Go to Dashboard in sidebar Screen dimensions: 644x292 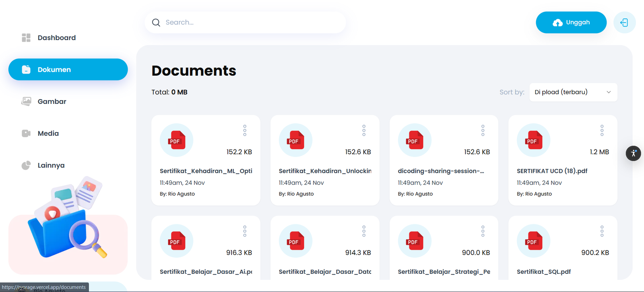click(x=56, y=38)
